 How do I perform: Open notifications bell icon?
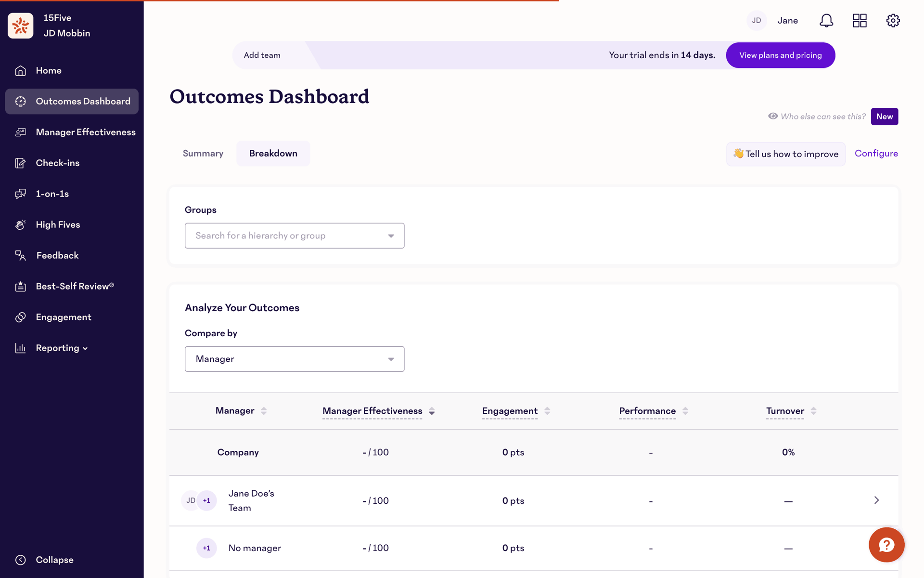[x=826, y=20]
